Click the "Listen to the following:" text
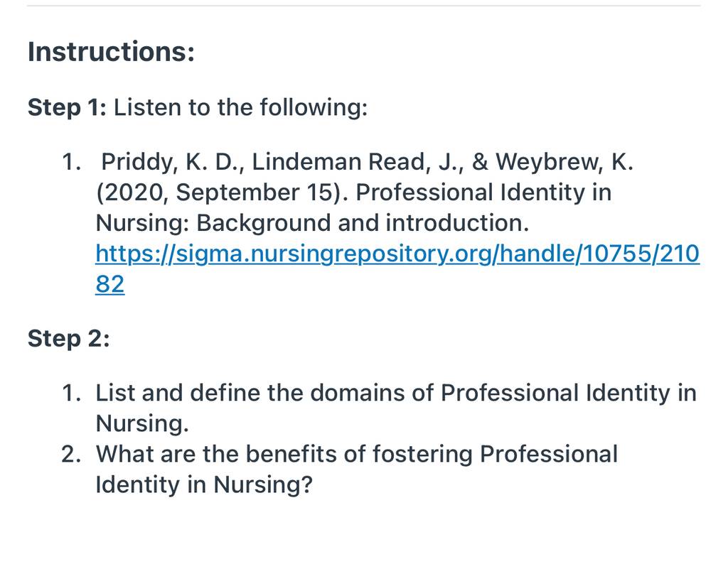 pyautogui.click(x=240, y=107)
